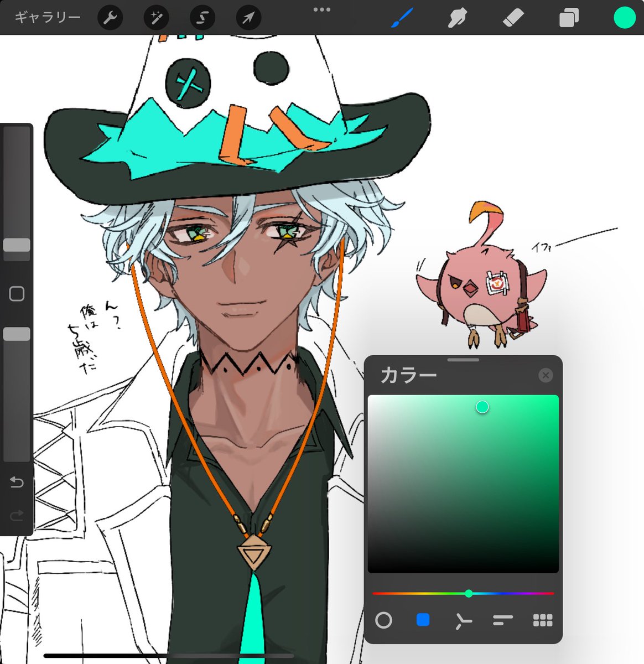Open the ギャラリー gallery view
This screenshot has width=644, height=664.
[x=48, y=18]
